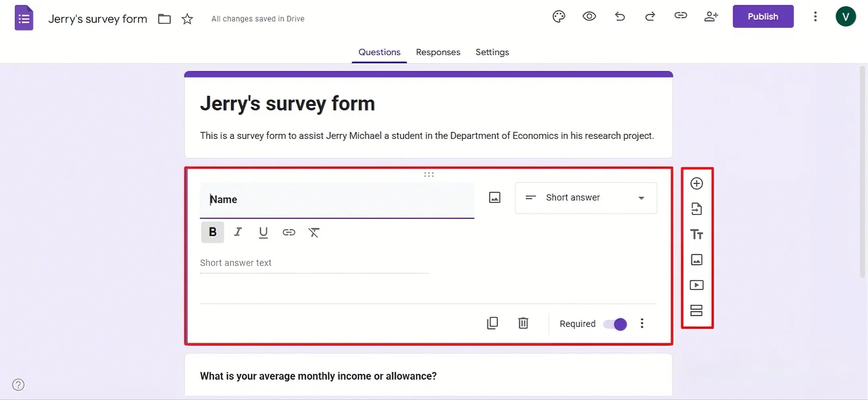Duplicate the Name question
The image size is (868, 400).
[x=492, y=323]
